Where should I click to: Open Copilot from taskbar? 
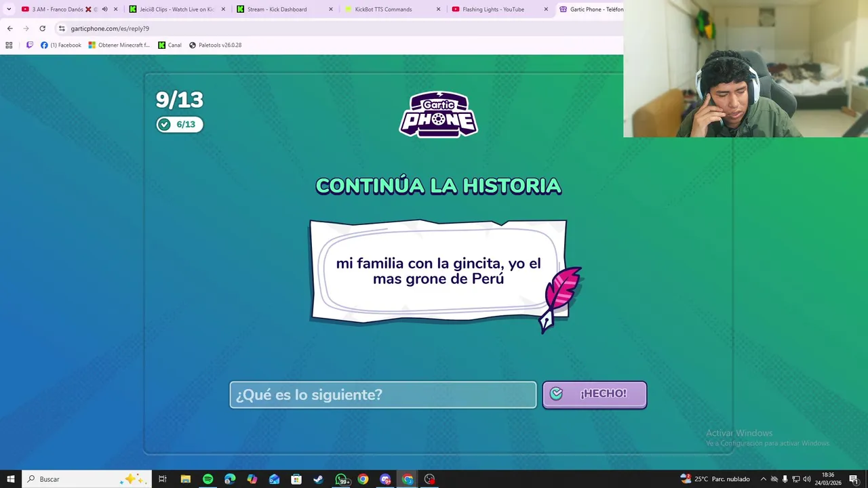tap(252, 479)
